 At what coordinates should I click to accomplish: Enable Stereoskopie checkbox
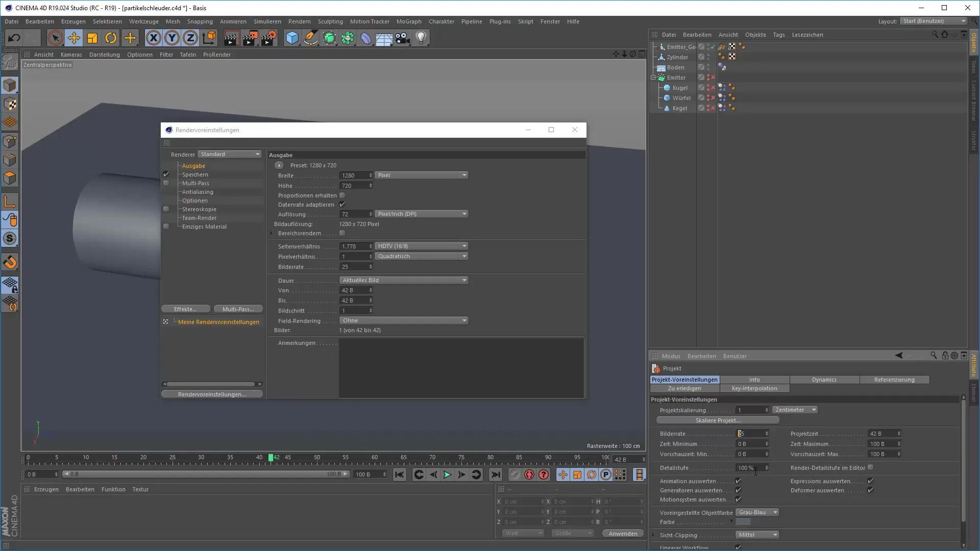click(x=166, y=209)
